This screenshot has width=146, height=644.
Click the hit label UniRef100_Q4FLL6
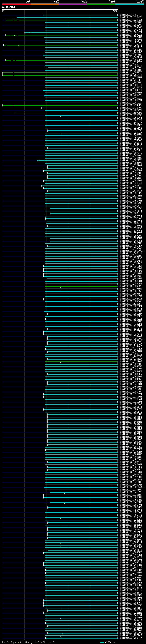tap(131, 80)
